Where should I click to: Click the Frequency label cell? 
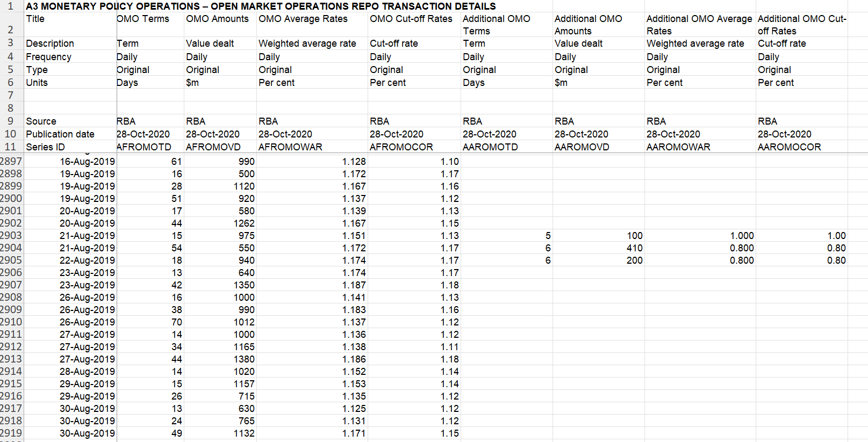coord(70,56)
